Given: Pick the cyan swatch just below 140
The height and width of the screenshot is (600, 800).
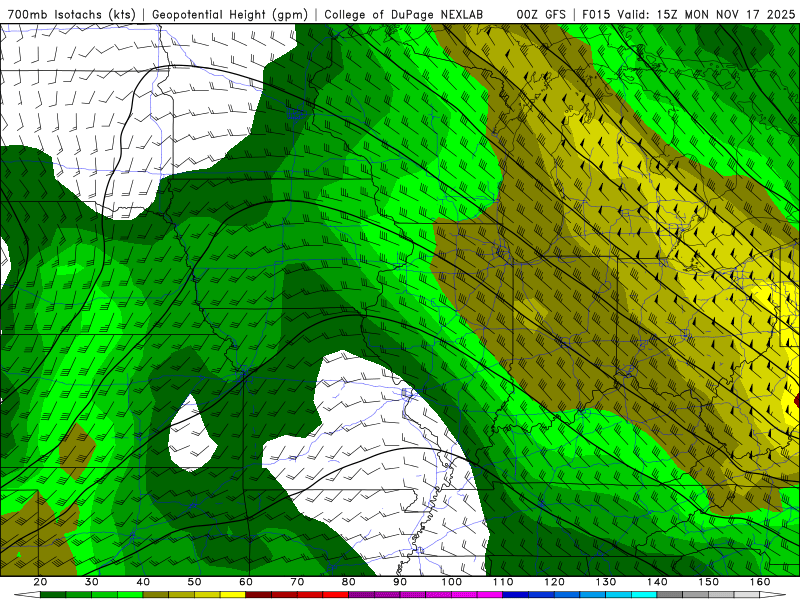Looking at the screenshot, I should [644, 595].
